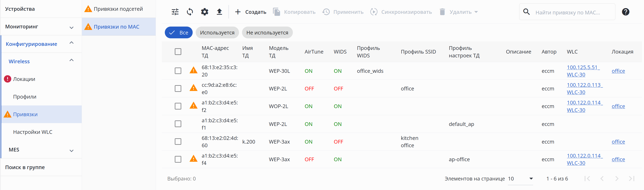
Task: Filter by Не используется chip
Action: 267,33
